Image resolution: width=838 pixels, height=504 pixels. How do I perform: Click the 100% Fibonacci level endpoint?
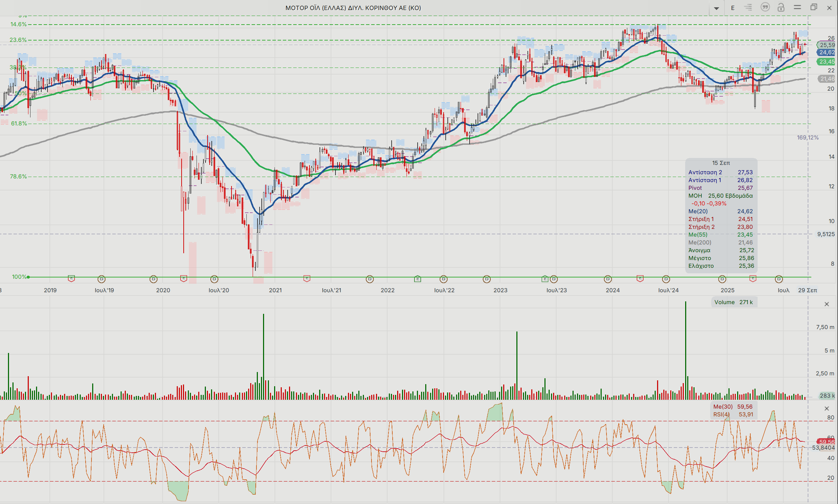pyautogui.click(x=28, y=277)
